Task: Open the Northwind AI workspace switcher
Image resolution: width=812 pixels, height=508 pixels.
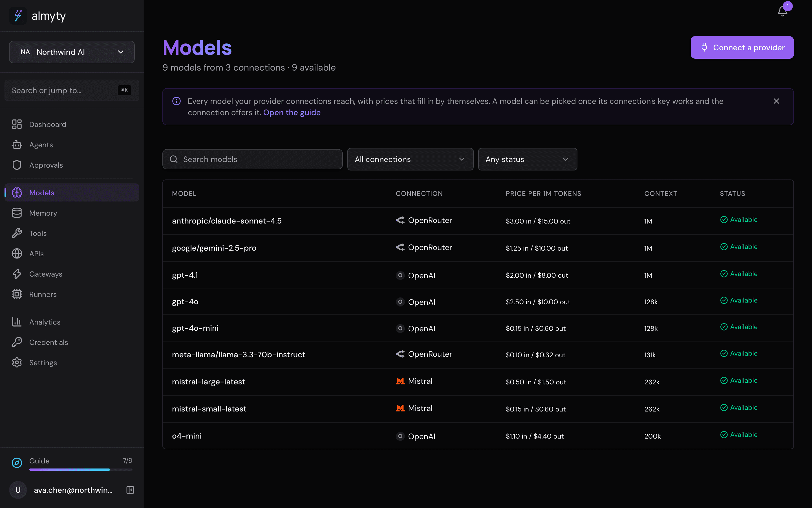Action: [72, 52]
